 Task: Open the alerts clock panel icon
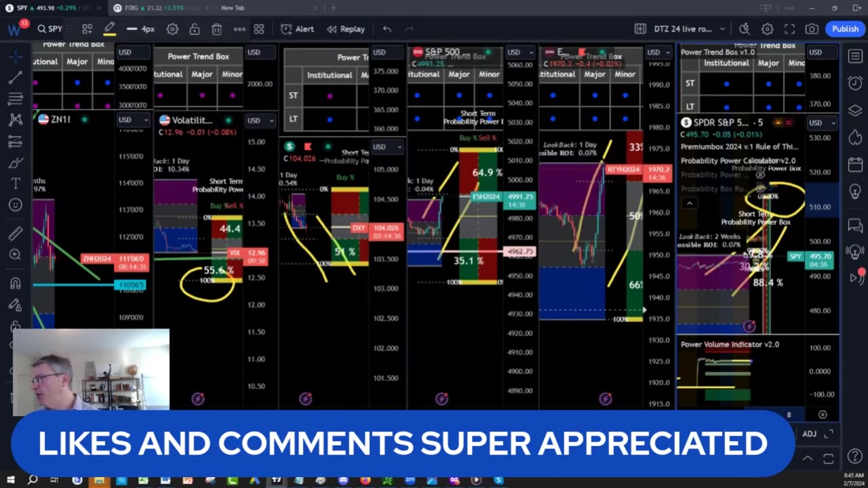pos(854,83)
